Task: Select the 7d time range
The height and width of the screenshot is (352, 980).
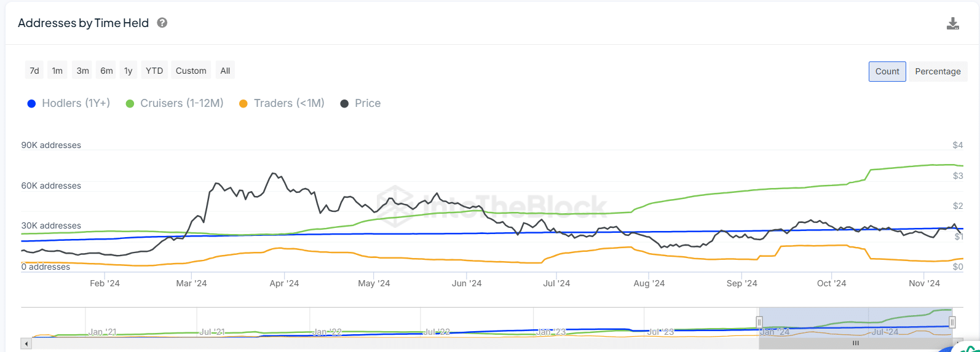Action: click(34, 71)
